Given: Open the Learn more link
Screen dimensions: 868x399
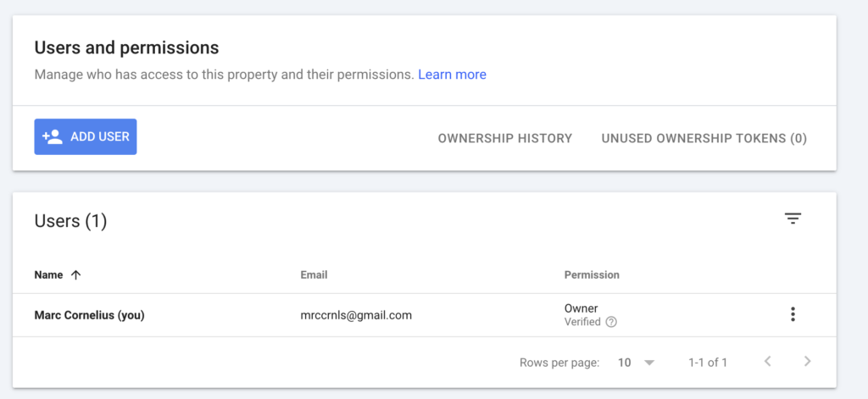Looking at the screenshot, I should 453,75.
